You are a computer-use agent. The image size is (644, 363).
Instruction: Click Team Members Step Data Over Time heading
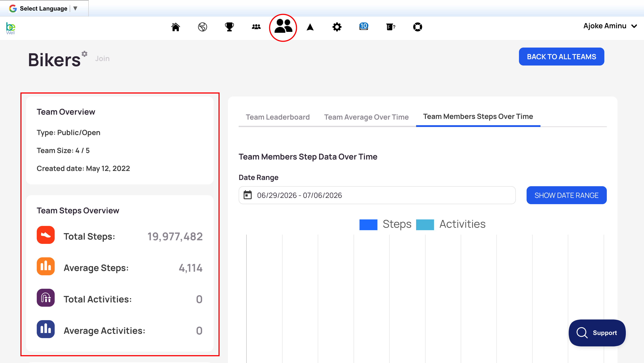pyautogui.click(x=308, y=157)
